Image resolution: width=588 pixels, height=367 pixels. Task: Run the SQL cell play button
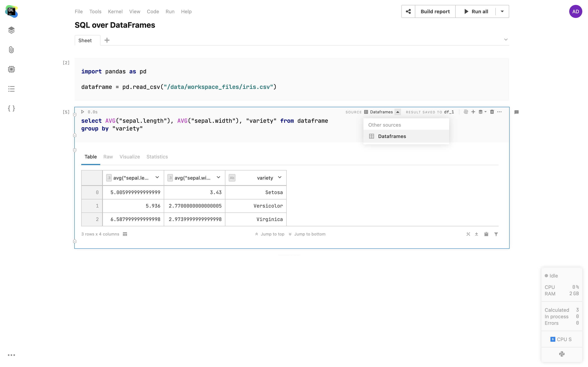83,112
